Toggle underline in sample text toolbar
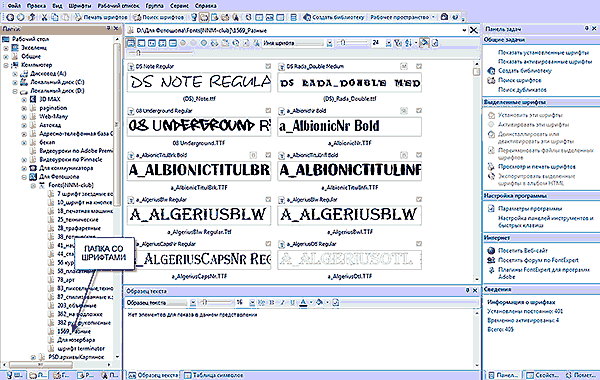This screenshot has height=380, width=600. (x=292, y=302)
